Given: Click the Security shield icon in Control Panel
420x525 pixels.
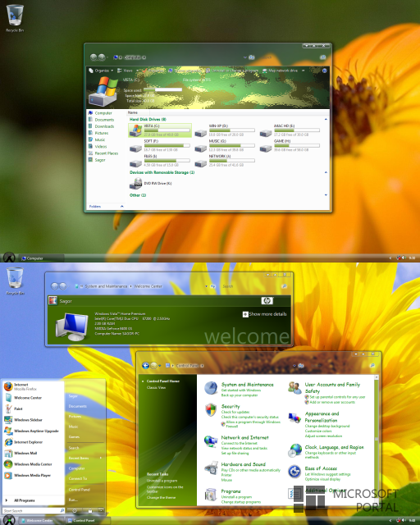Looking at the screenshot, I should [211, 410].
